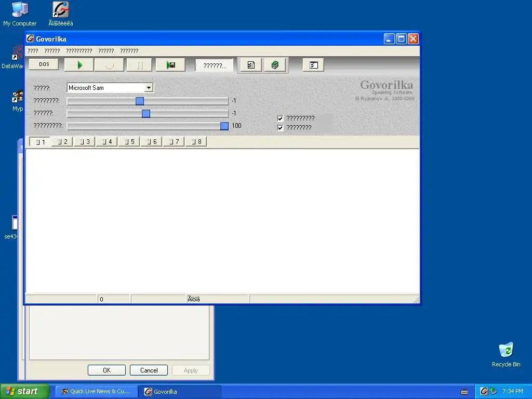Switch to document tab 5
The height and width of the screenshot is (399, 532).
click(x=129, y=142)
